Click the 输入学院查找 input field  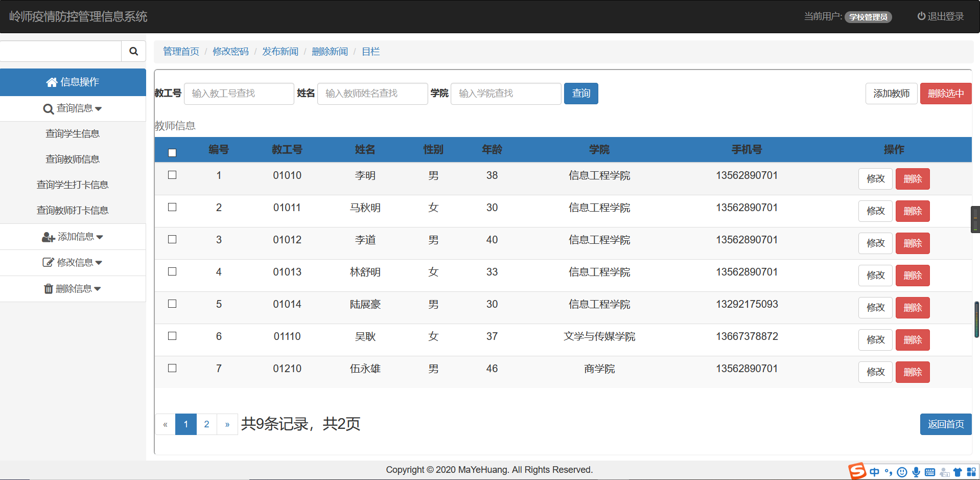(x=506, y=94)
